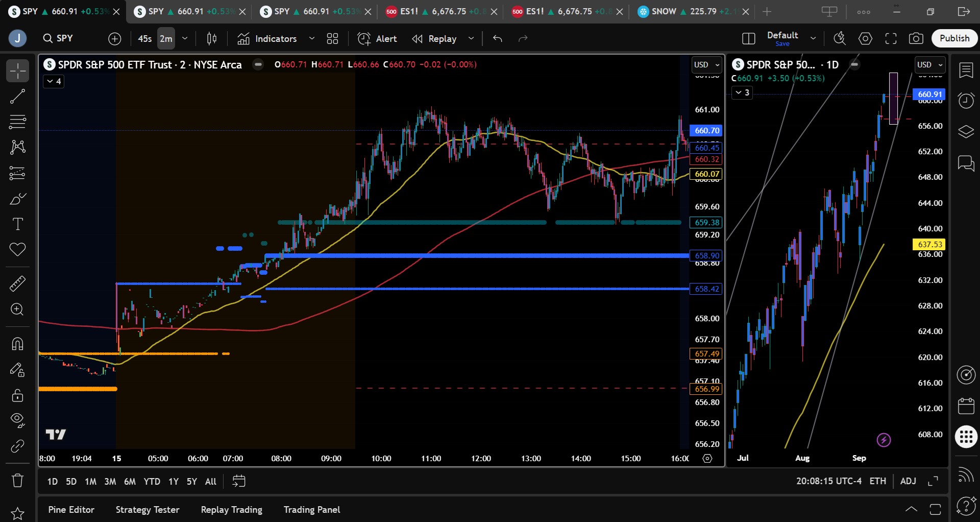The image size is (980, 522).
Task: Remove objects with the trash icon
Action: coord(17,480)
